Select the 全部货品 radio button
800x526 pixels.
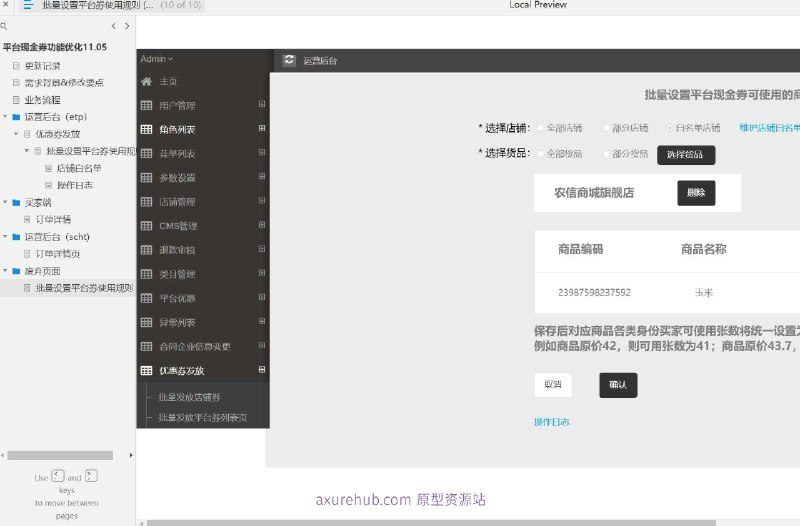point(541,154)
